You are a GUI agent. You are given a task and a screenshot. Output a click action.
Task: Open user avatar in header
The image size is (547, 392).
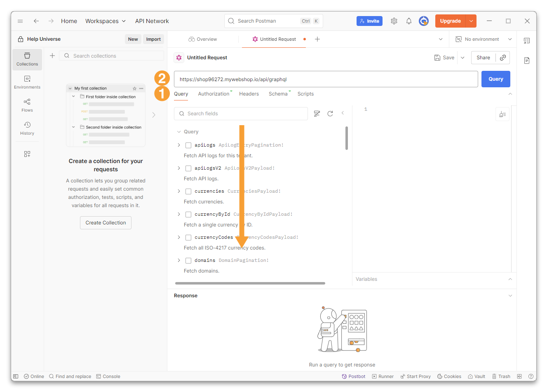click(x=424, y=21)
